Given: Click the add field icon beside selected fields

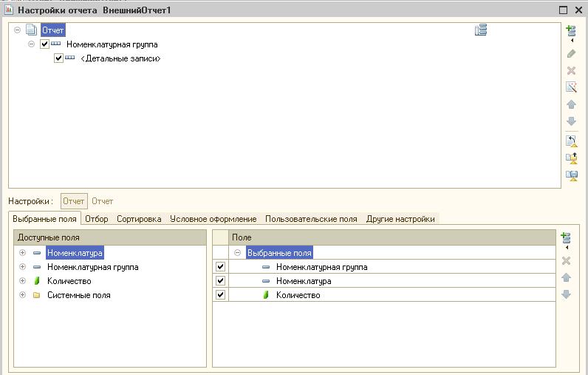Looking at the screenshot, I should pyautogui.click(x=567, y=238).
